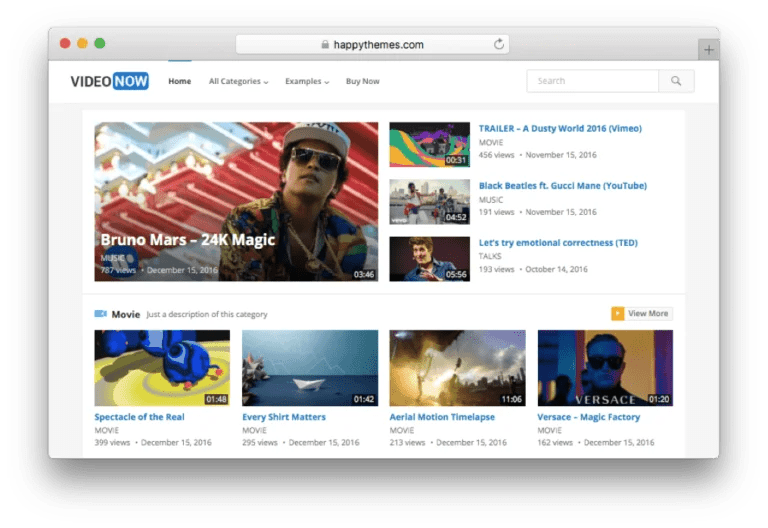Click the Black Beatles video thumbnail
Image resolution: width=768 pixels, height=528 pixels.
tap(430, 202)
